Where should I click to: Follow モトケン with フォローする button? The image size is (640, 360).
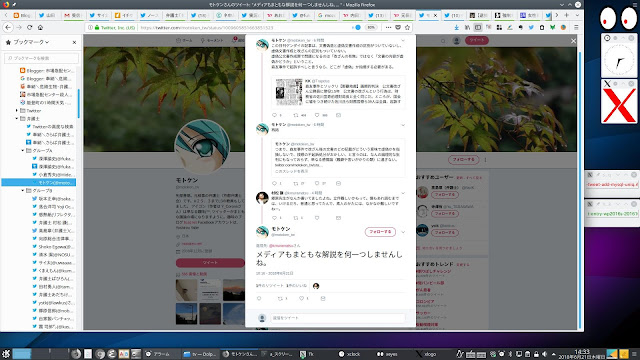pyautogui.click(x=380, y=232)
